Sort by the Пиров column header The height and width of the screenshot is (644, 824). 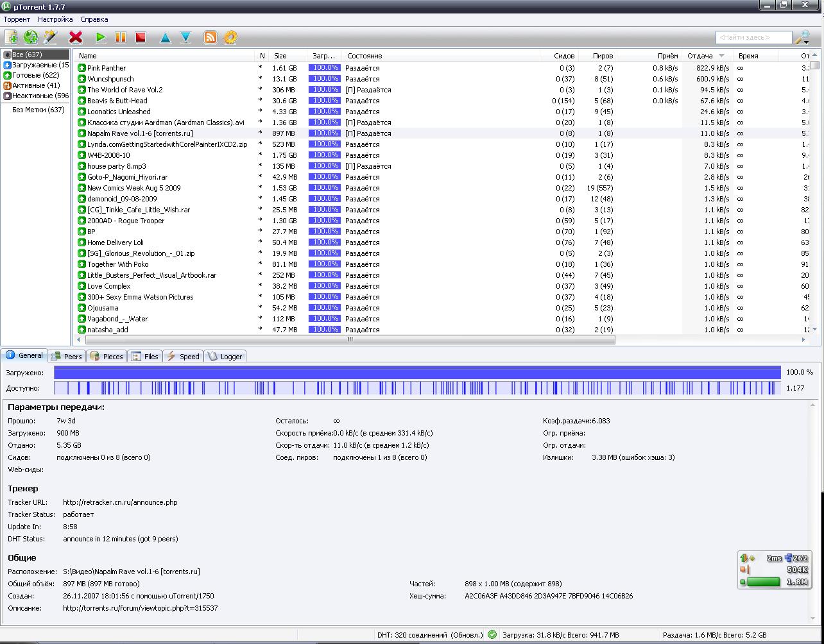597,56
